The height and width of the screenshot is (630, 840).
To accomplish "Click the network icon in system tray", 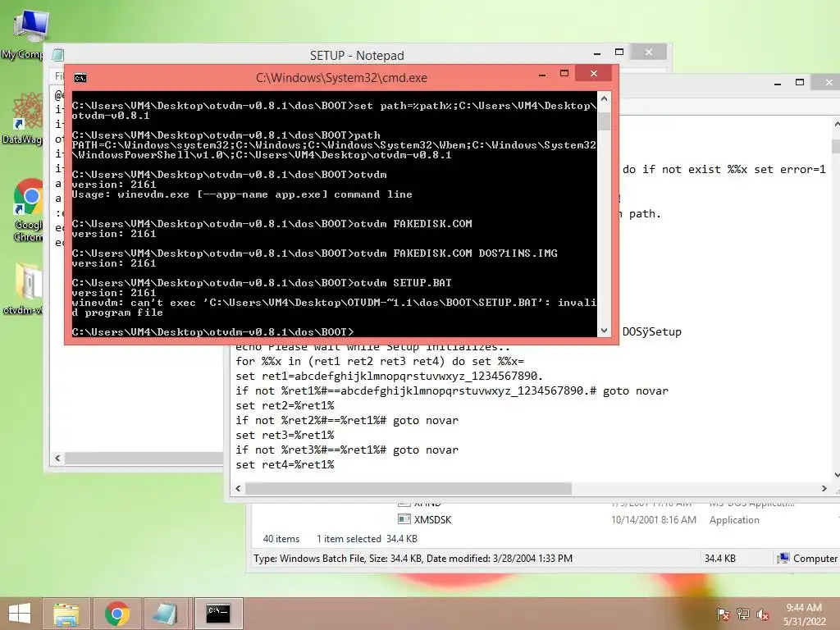I will click(x=743, y=614).
